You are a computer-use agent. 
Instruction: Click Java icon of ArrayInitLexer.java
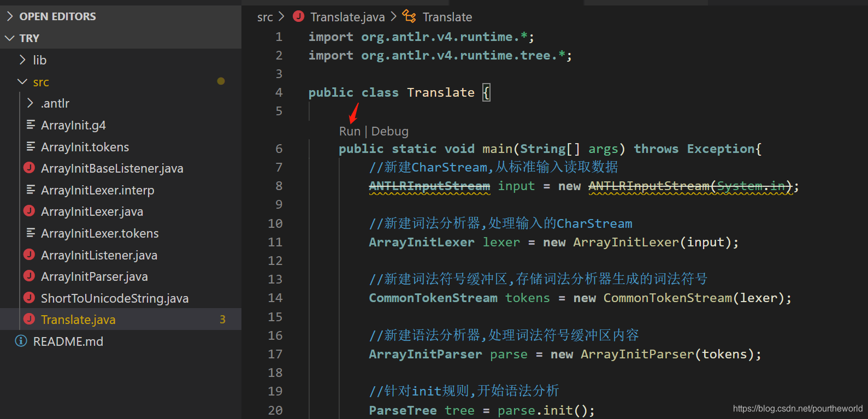point(29,211)
